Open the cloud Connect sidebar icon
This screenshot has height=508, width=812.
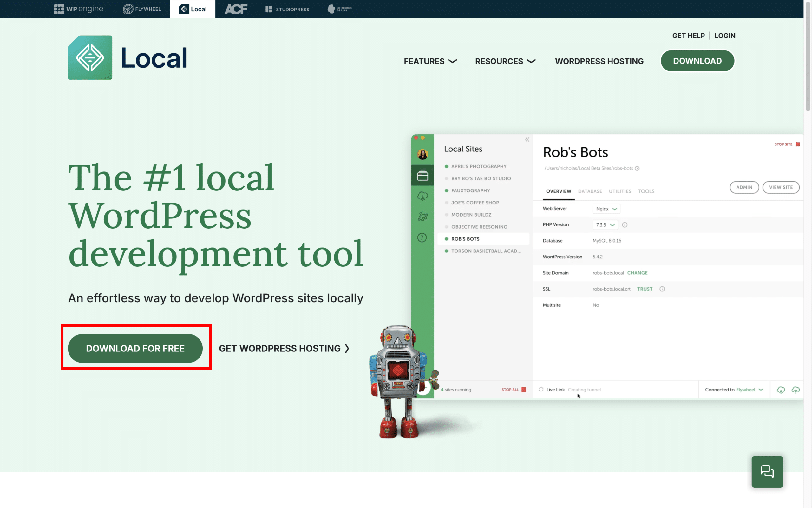click(x=422, y=196)
